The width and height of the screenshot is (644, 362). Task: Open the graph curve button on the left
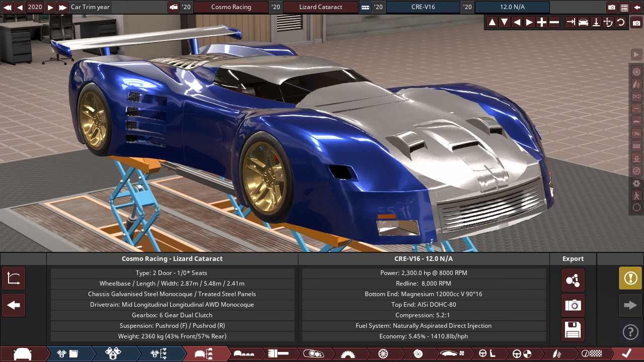click(x=14, y=278)
